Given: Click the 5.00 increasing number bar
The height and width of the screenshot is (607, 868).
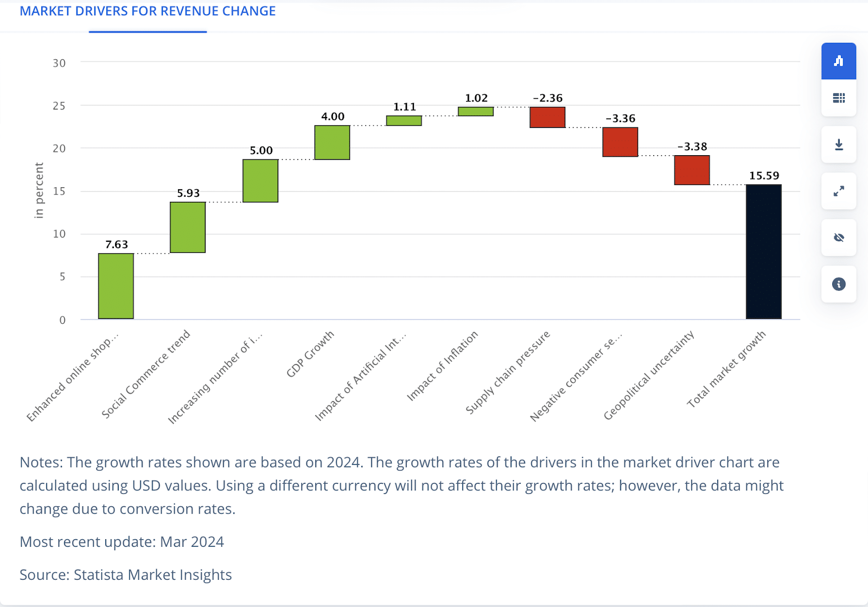Looking at the screenshot, I should [260, 181].
